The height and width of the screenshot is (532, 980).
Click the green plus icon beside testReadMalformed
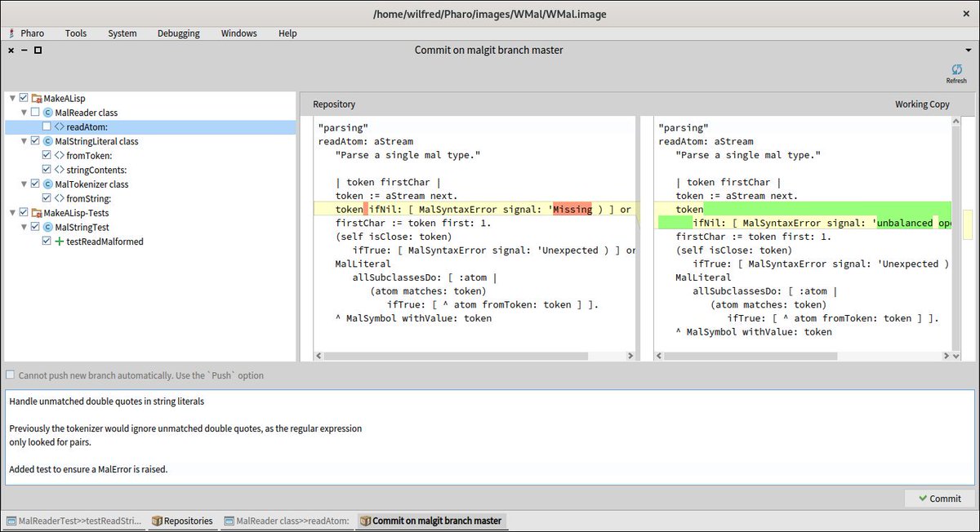pyautogui.click(x=59, y=242)
